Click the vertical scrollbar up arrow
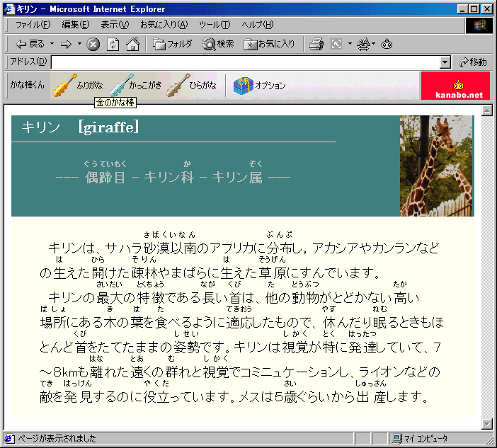Viewport: 497px width, 448px height. pyautogui.click(x=486, y=111)
